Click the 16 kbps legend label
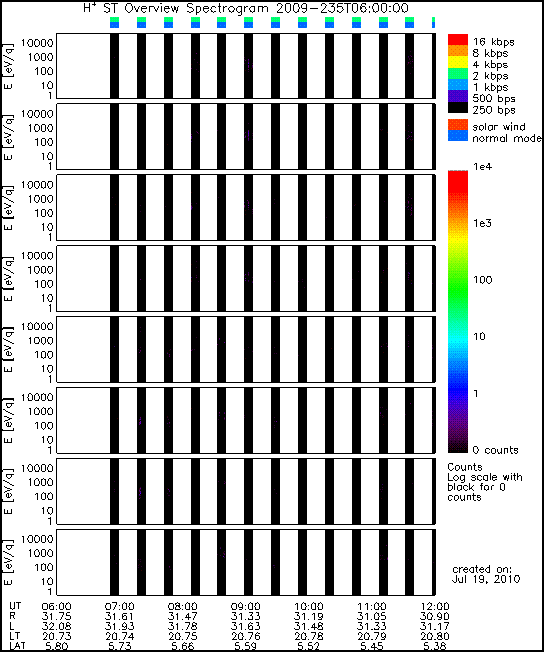This screenshot has height=652, width=544. click(494, 42)
